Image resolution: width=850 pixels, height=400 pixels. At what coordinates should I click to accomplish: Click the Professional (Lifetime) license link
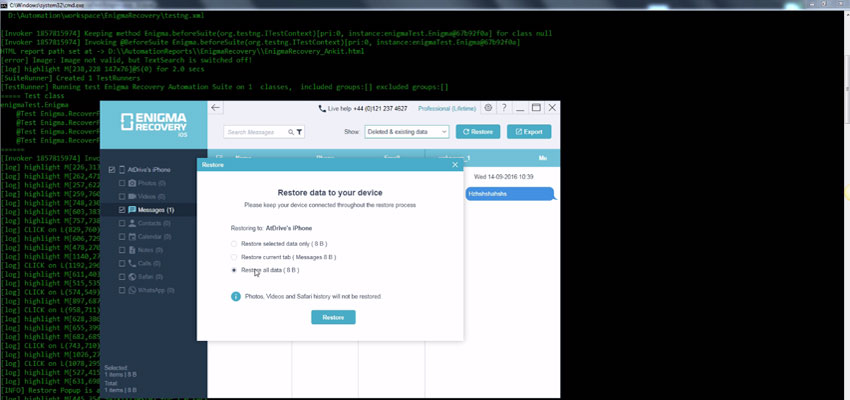447,108
